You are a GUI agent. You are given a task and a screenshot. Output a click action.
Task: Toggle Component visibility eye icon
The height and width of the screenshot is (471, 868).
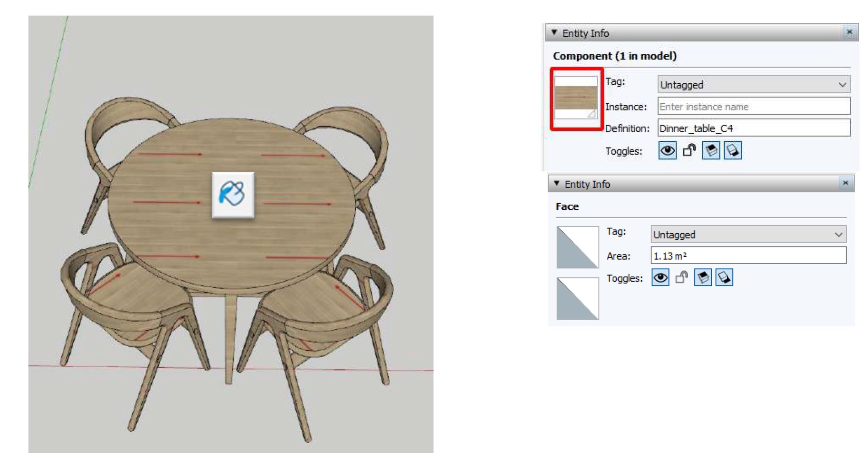point(667,150)
